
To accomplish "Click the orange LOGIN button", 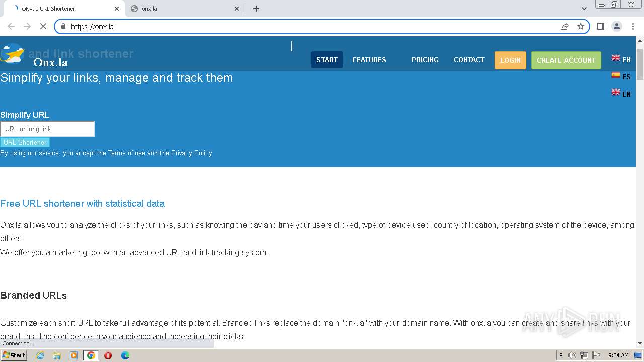I will [510, 60].
